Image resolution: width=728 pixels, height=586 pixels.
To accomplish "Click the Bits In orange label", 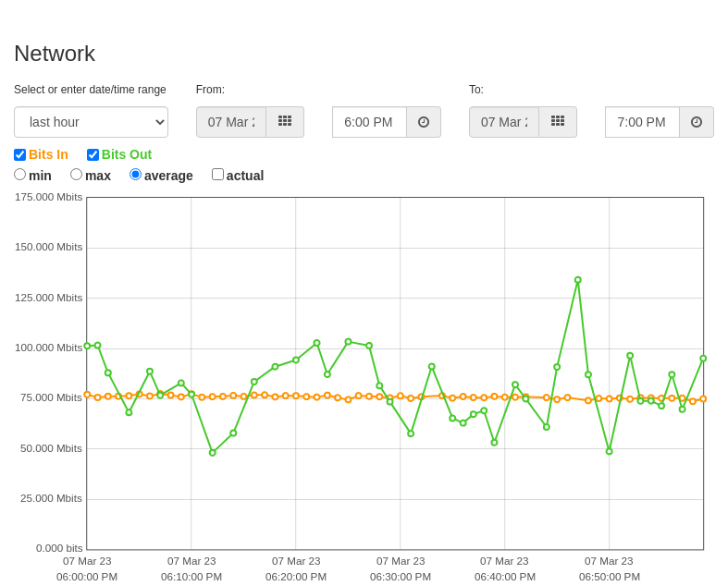I will [48, 154].
